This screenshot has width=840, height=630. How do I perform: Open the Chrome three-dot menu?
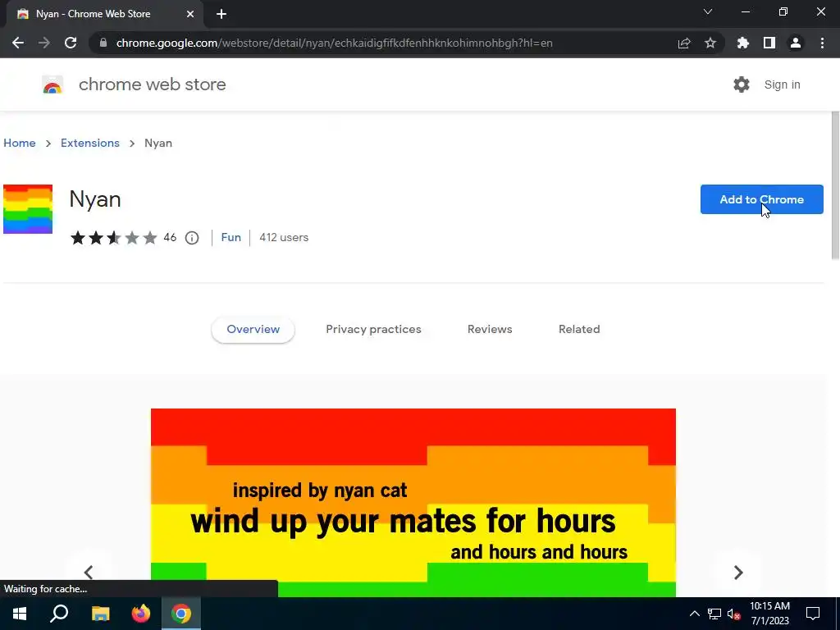coord(822,43)
